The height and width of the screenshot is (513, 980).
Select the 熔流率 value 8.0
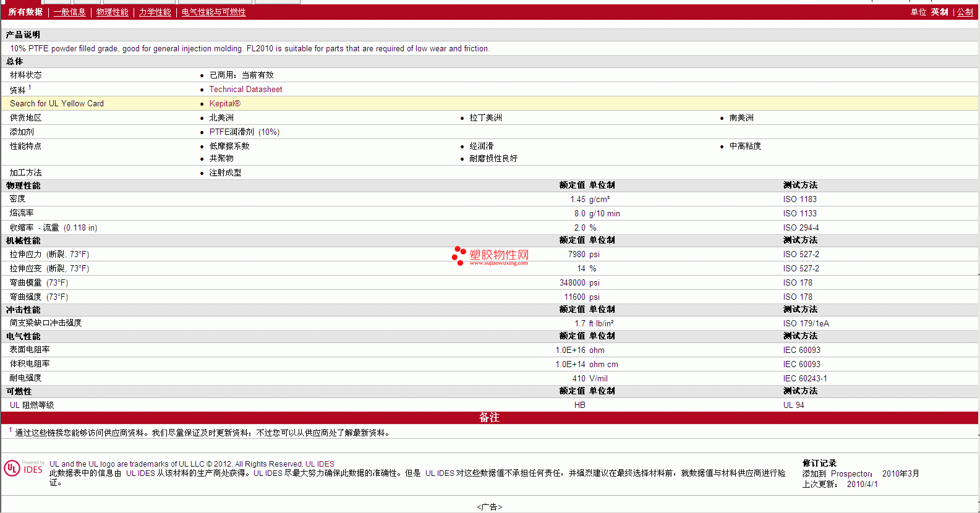579,213
